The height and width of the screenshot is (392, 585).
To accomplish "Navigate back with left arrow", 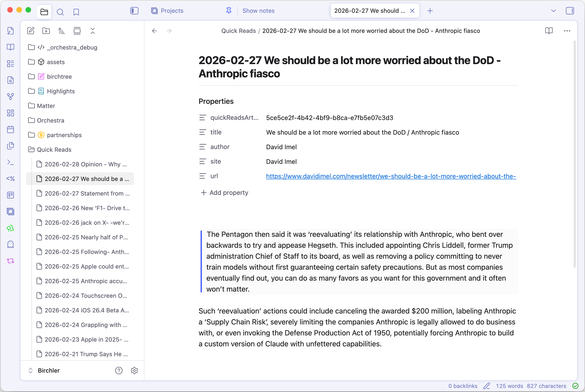I will [x=154, y=31].
